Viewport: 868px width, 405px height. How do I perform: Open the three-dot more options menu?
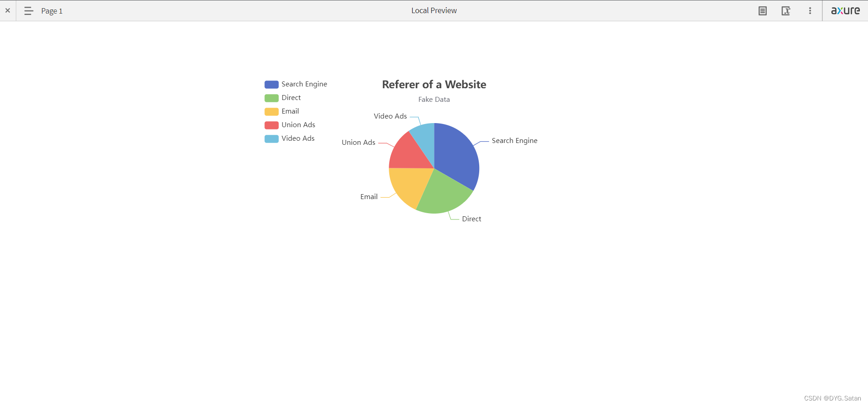810,11
